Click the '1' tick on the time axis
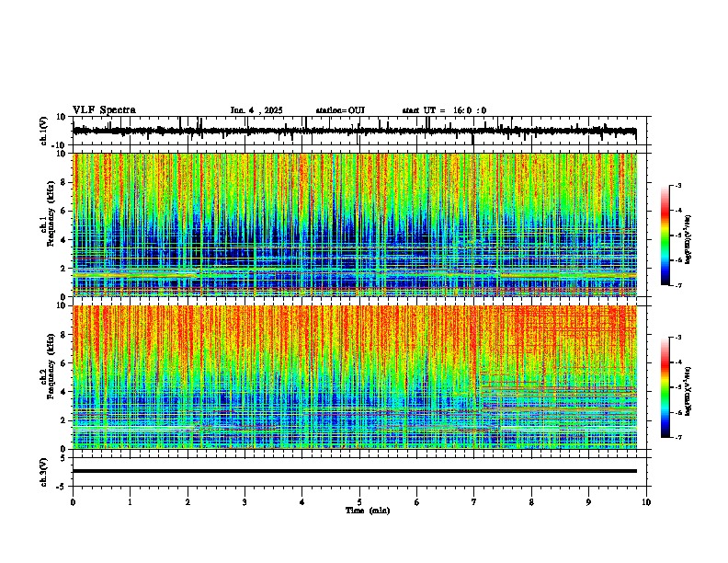Screen dimensions: 728x563 coord(130,502)
